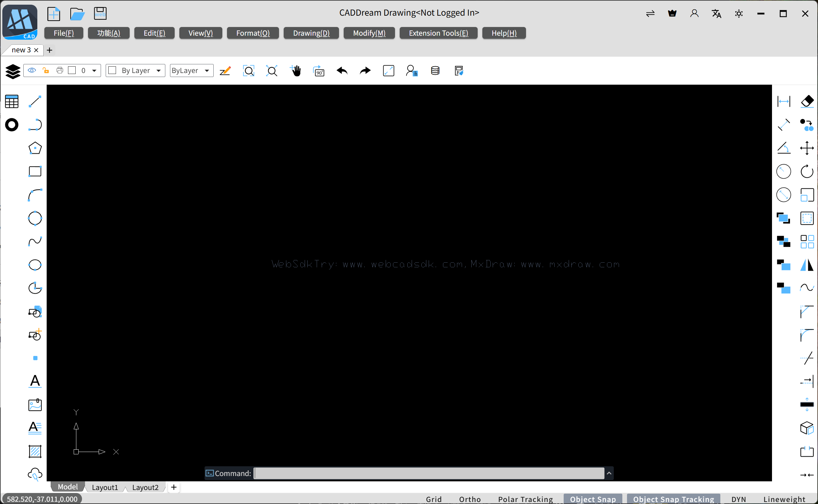Select the Ellipse tool

[35, 265]
